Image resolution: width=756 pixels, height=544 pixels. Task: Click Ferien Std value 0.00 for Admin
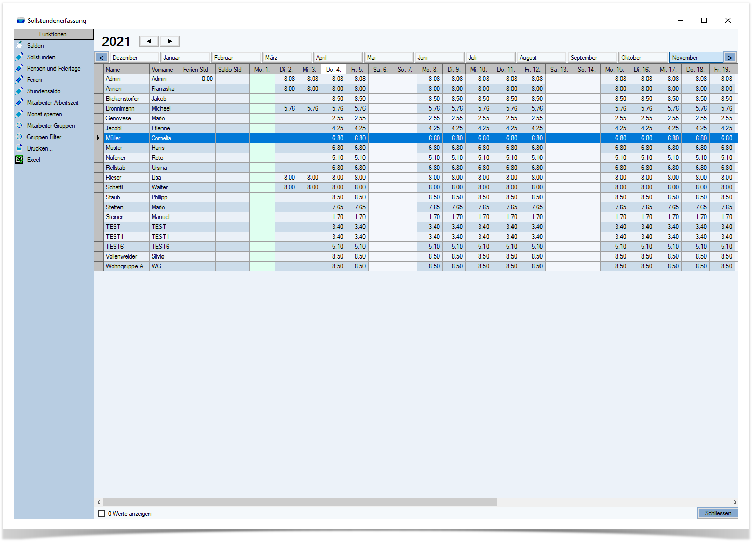[x=198, y=79]
